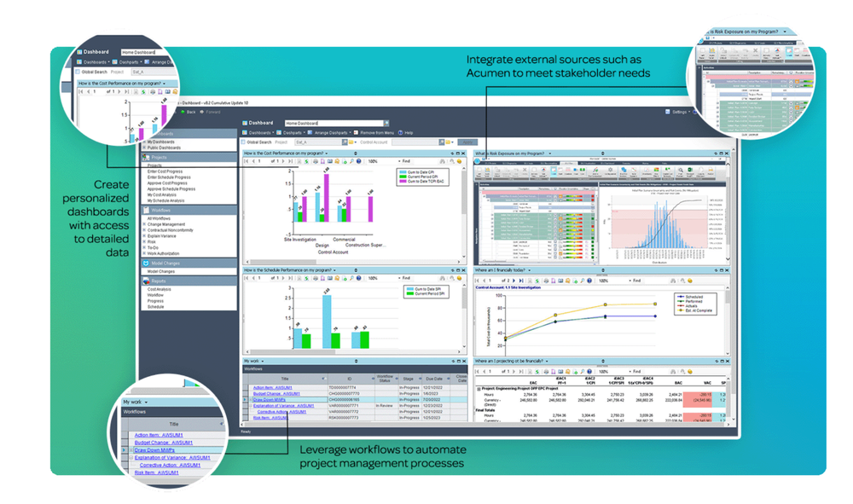Open the folder dropdown beside the Project field
853x504 pixels.
[355, 142]
